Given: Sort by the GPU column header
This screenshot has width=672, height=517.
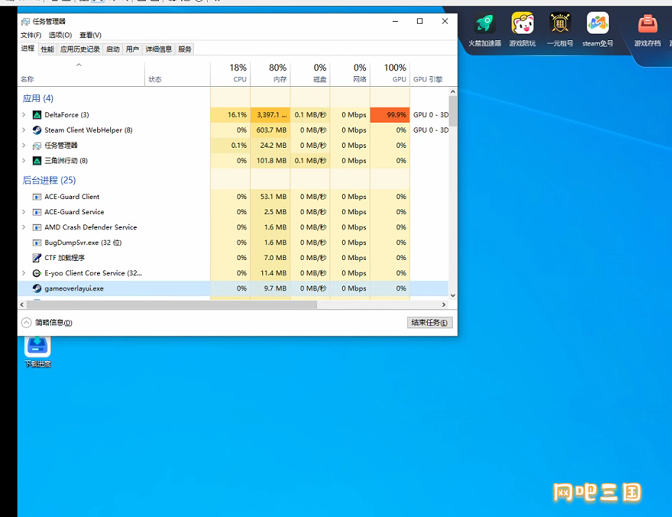Looking at the screenshot, I should [390, 73].
